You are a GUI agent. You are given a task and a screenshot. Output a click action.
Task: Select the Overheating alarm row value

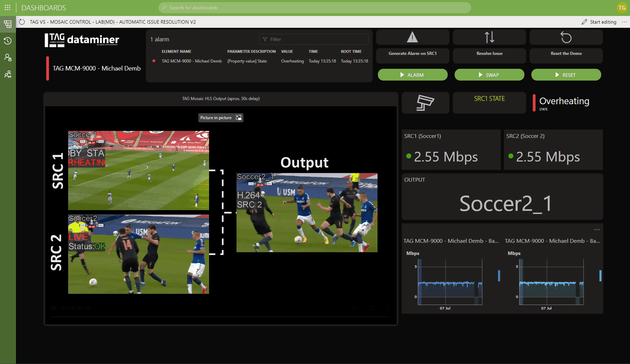[292, 61]
